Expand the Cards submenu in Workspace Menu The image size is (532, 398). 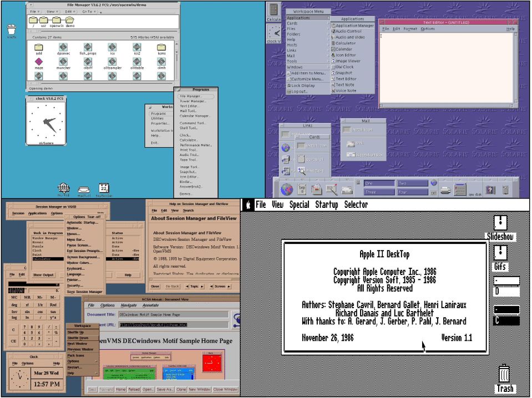tap(308, 23)
